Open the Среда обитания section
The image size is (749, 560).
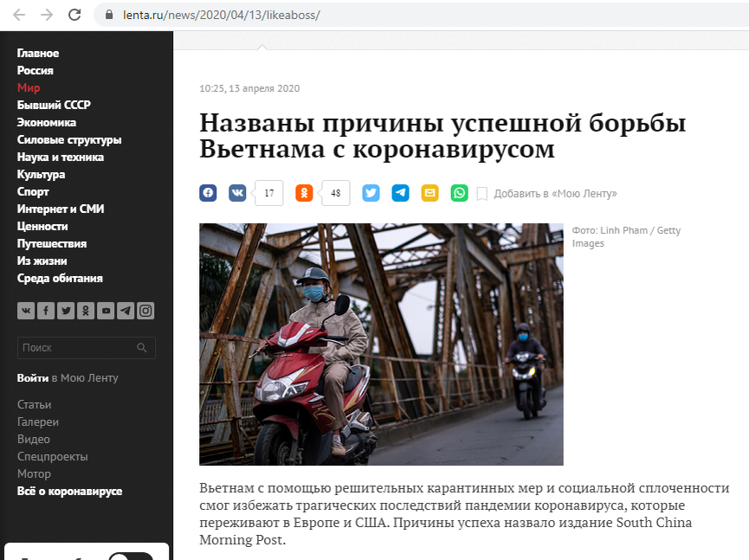[x=61, y=278]
